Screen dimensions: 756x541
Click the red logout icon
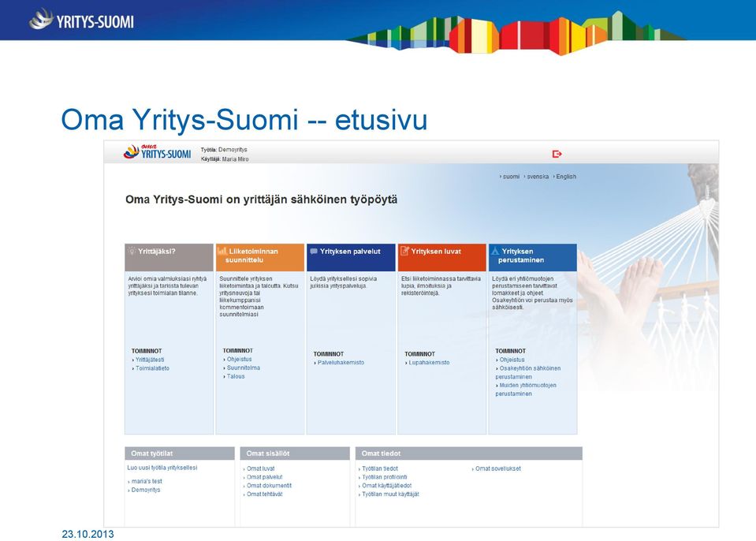point(557,154)
